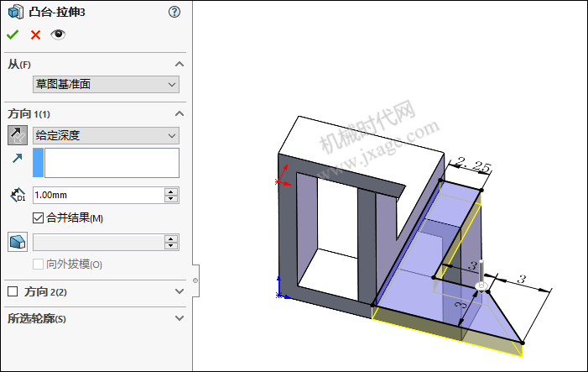Click the 1.00mm depth field
The width and height of the screenshot is (588, 372).
(x=99, y=195)
